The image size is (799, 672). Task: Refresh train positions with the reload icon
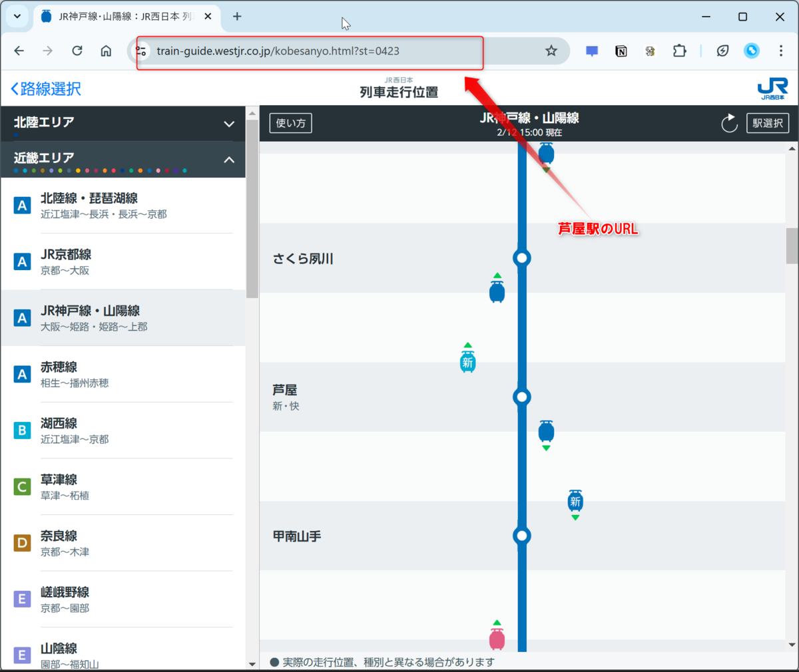pyautogui.click(x=730, y=123)
